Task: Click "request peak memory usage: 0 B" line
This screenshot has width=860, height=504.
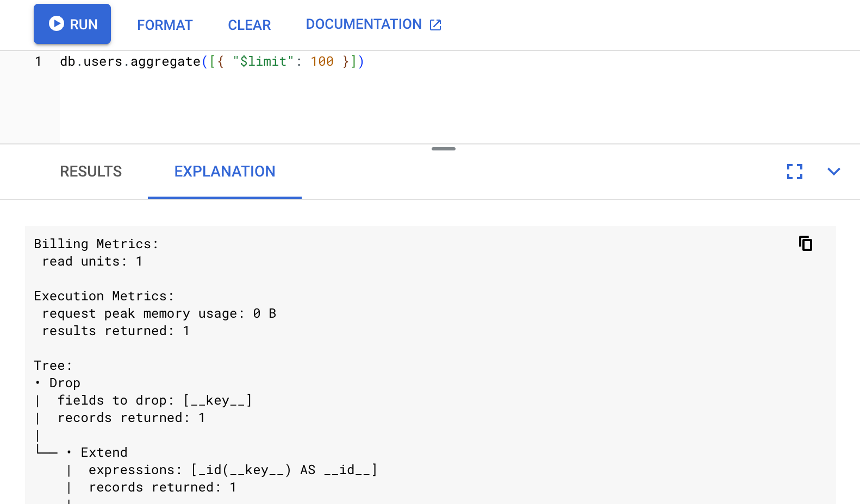Action: coord(159,313)
